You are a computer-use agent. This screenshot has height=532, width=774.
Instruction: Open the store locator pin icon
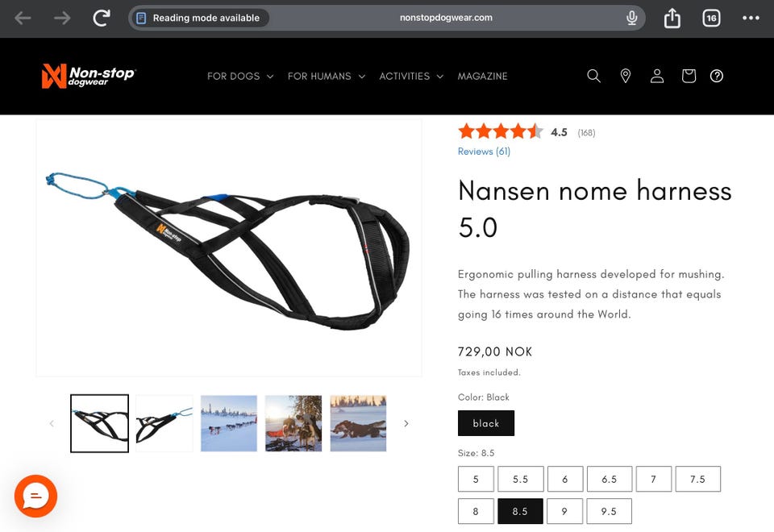tap(626, 76)
